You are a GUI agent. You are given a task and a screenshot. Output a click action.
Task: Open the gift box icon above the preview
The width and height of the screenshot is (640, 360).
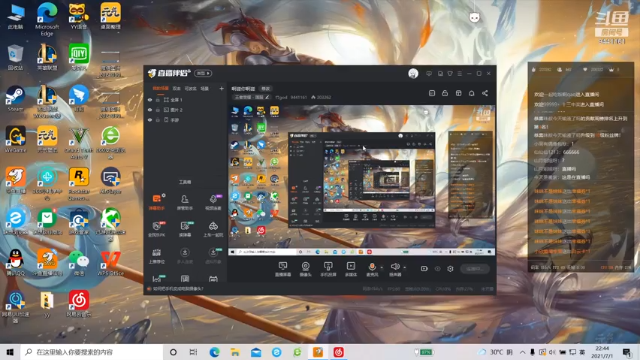tap(458, 93)
